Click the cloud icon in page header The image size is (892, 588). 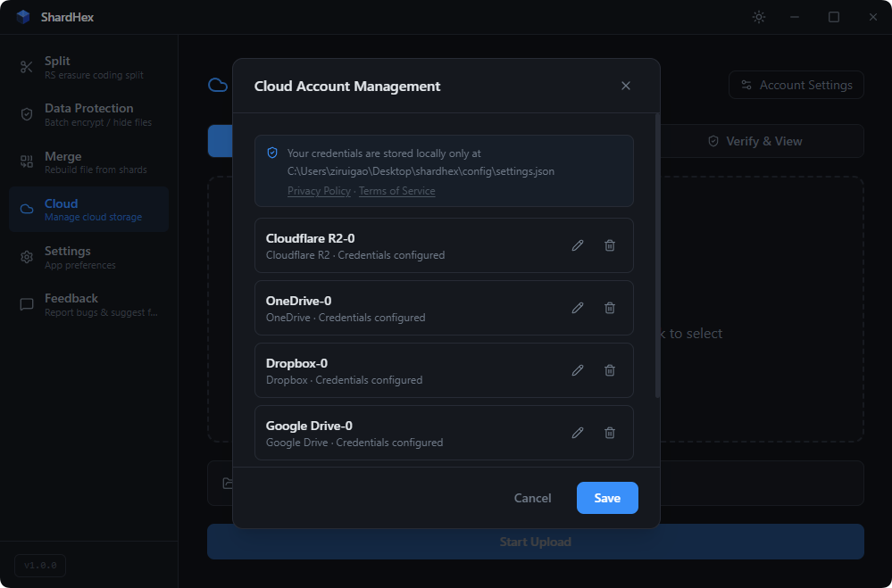(x=218, y=86)
